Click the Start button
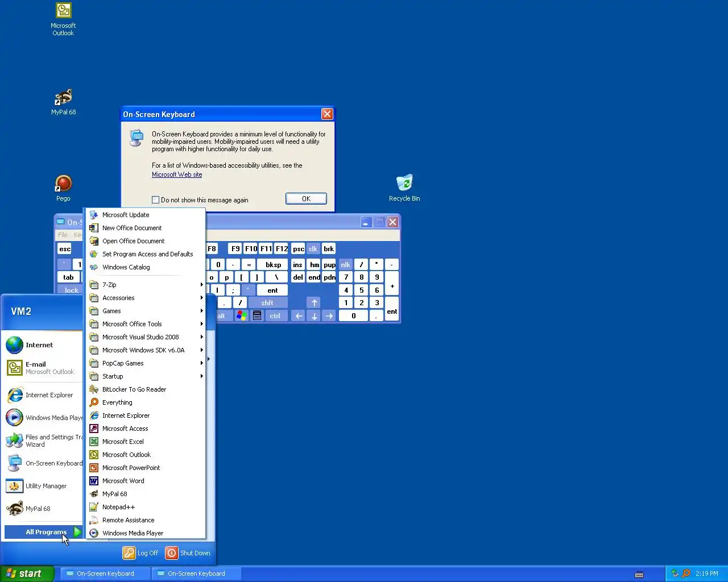This screenshot has height=582, width=728. coord(27,573)
